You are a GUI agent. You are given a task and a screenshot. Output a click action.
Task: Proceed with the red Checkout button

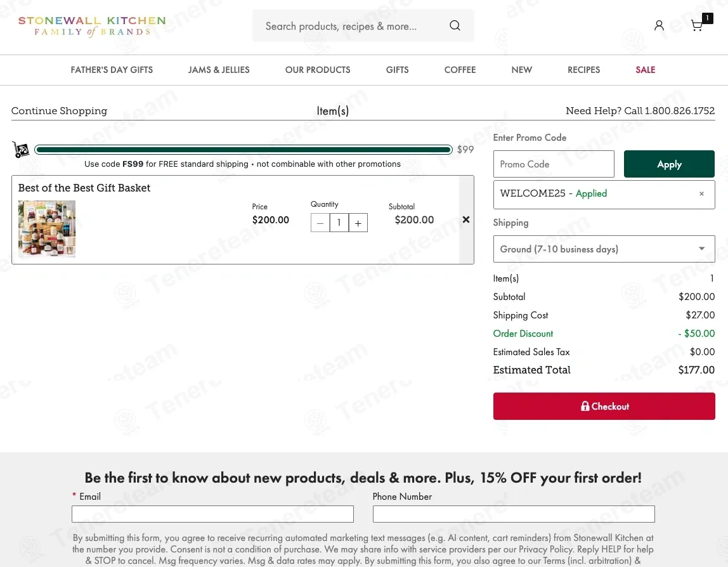(x=604, y=407)
